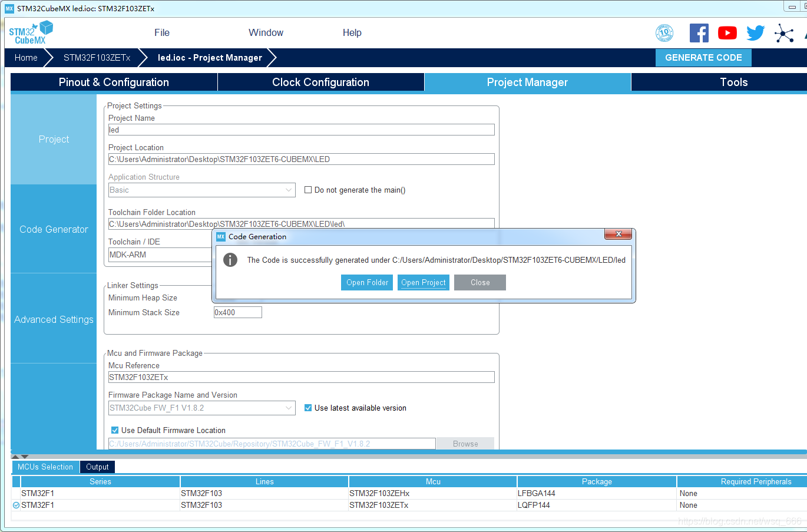The height and width of the screenshot is (532, 807).
Task: Click the Project Name input field
Action: click(x=302, y=130)
